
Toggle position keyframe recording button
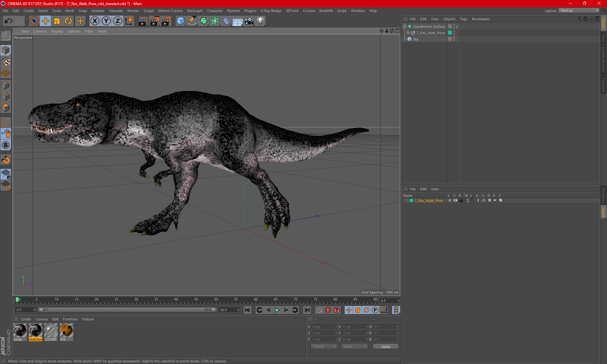click(x=349, y=310)
